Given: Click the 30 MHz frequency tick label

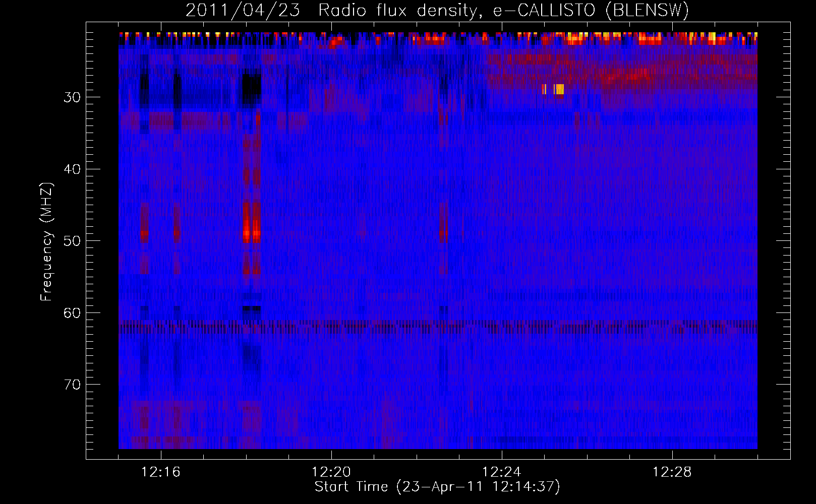Looking at the screenshot, I should click(72, 97).
